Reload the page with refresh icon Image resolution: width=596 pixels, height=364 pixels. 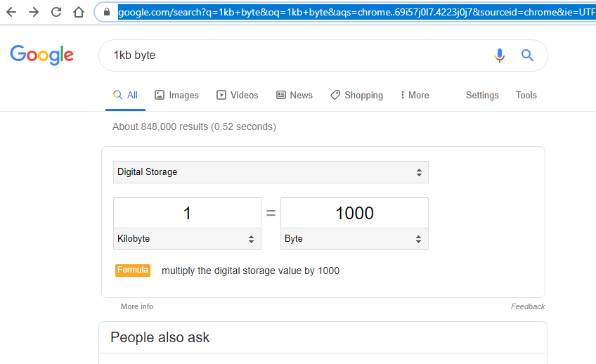point(56,12)
